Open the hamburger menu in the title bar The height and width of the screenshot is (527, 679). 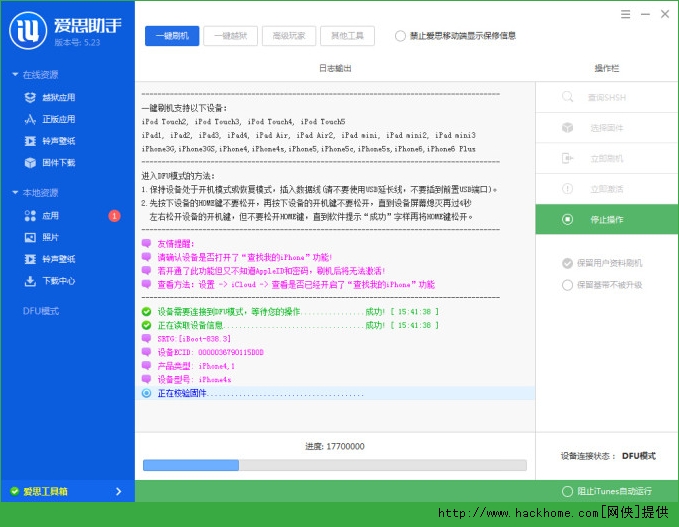[625, 14]
